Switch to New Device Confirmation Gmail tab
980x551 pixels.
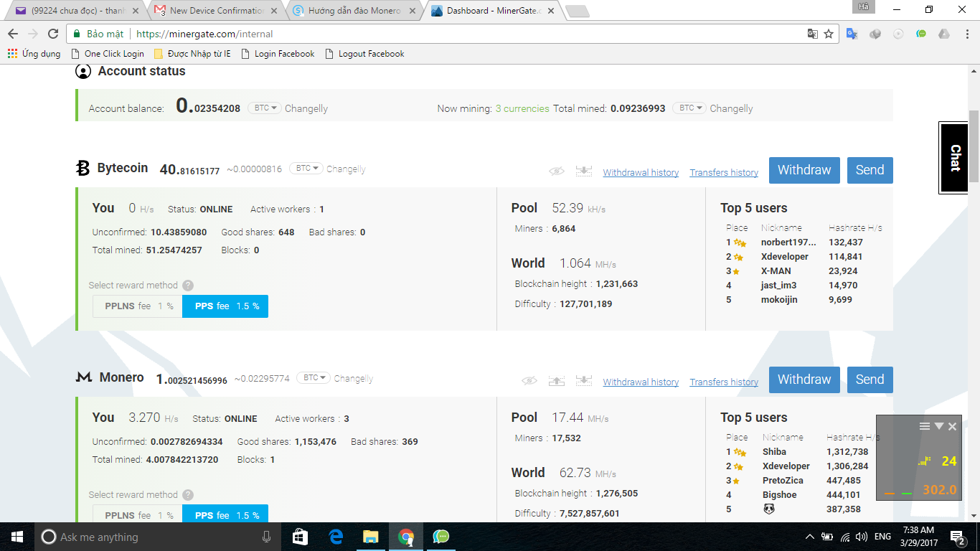point(214,11)
